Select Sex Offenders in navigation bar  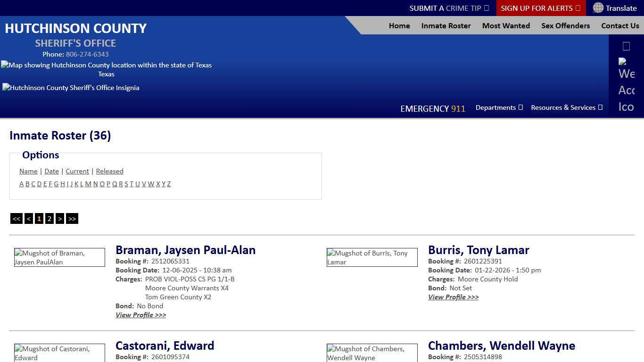tap(565, 26)
